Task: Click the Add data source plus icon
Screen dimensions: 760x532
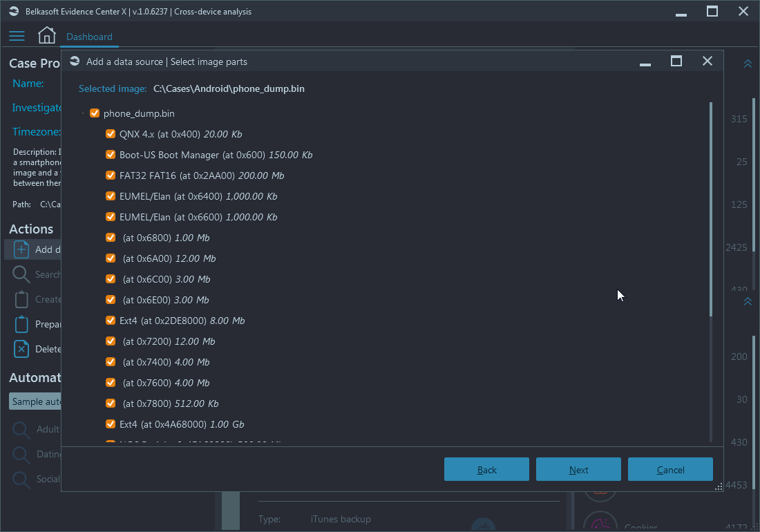Action: (x=21, y=249)
